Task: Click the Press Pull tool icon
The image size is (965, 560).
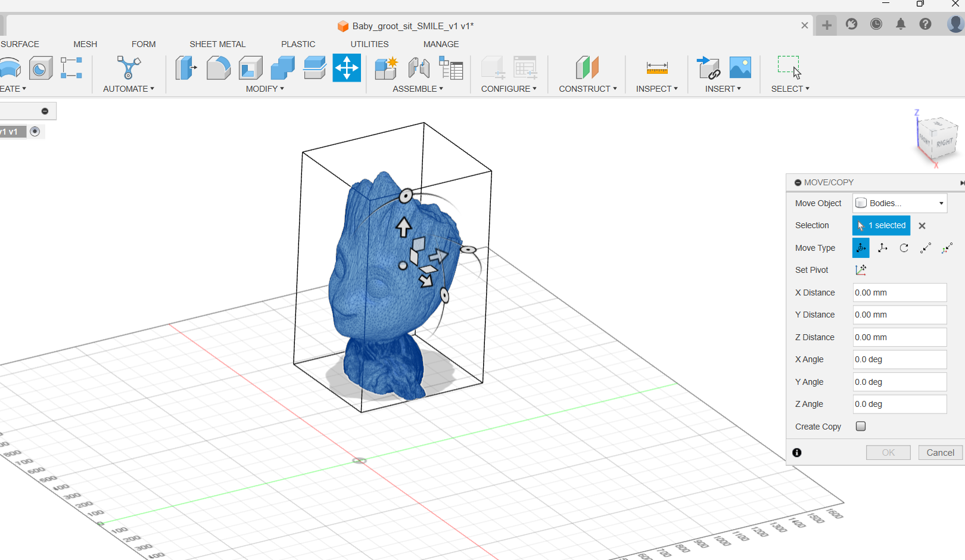Action: (186, 68)
